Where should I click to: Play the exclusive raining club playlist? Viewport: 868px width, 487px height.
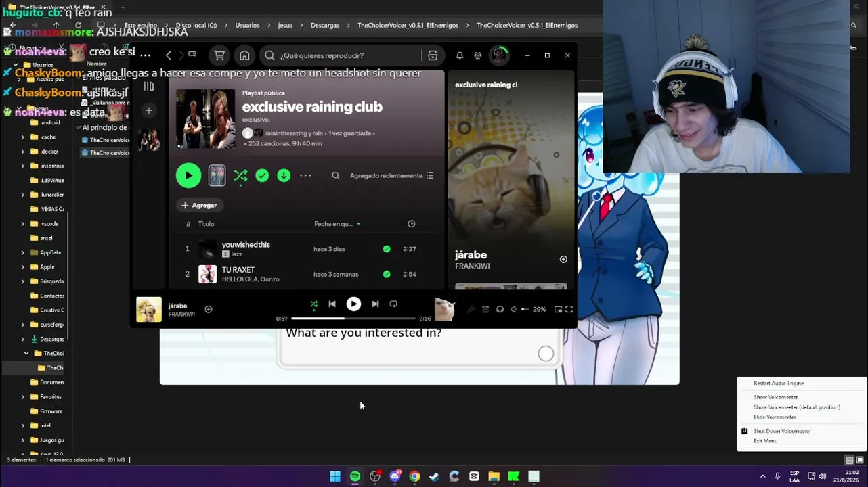(188, 176)
